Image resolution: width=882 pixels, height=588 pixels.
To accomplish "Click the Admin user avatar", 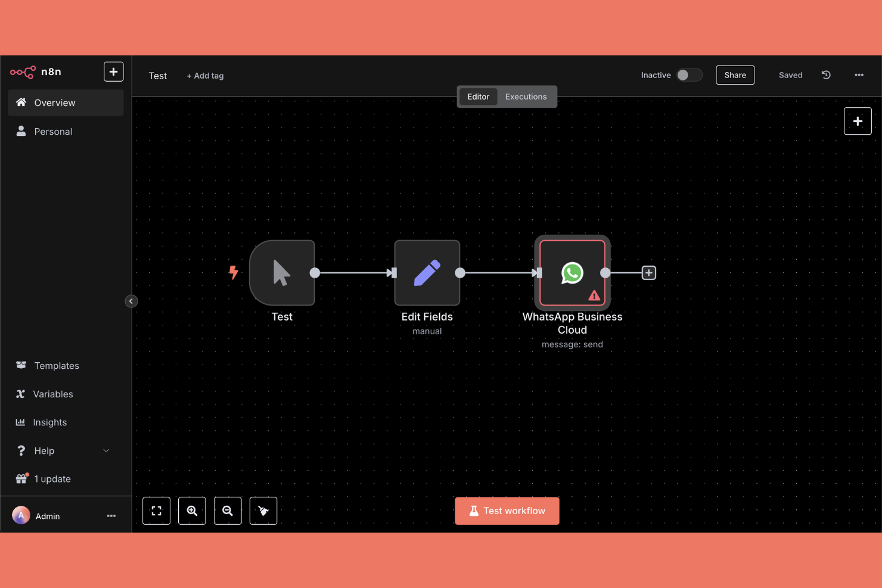I will coord(21,515).
